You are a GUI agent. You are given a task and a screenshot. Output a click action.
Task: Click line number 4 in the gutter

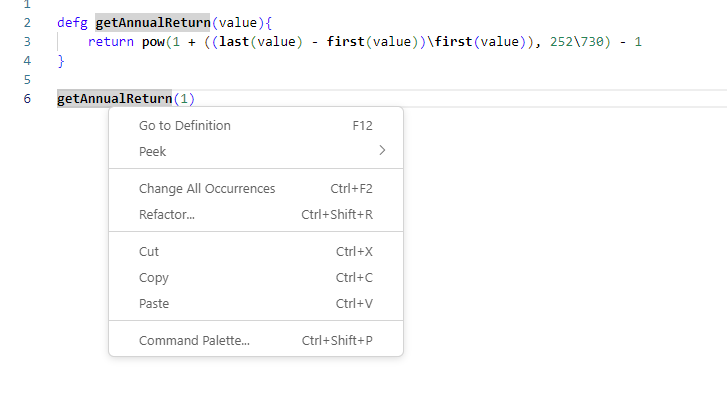pyautogui.click(x=26, y=60)
